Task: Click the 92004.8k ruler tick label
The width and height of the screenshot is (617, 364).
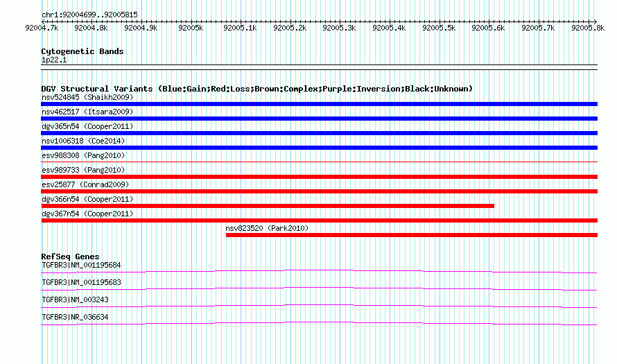Action: coord(91,28)
